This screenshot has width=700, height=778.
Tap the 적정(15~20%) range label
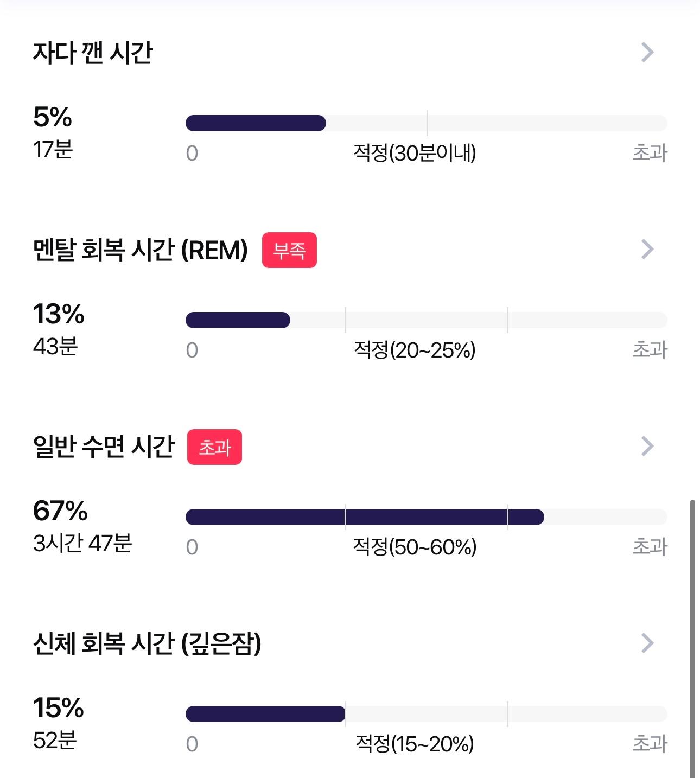(415, 744)
